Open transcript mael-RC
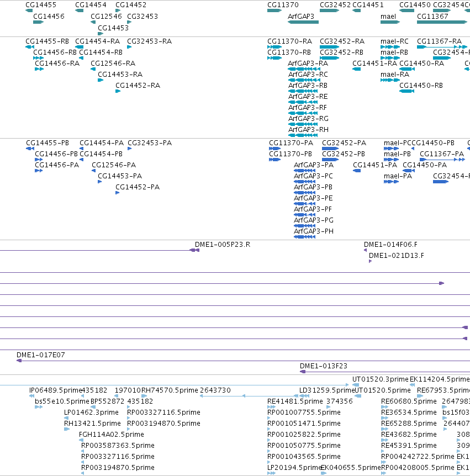The image size is (470, 476). coord(390,47)
